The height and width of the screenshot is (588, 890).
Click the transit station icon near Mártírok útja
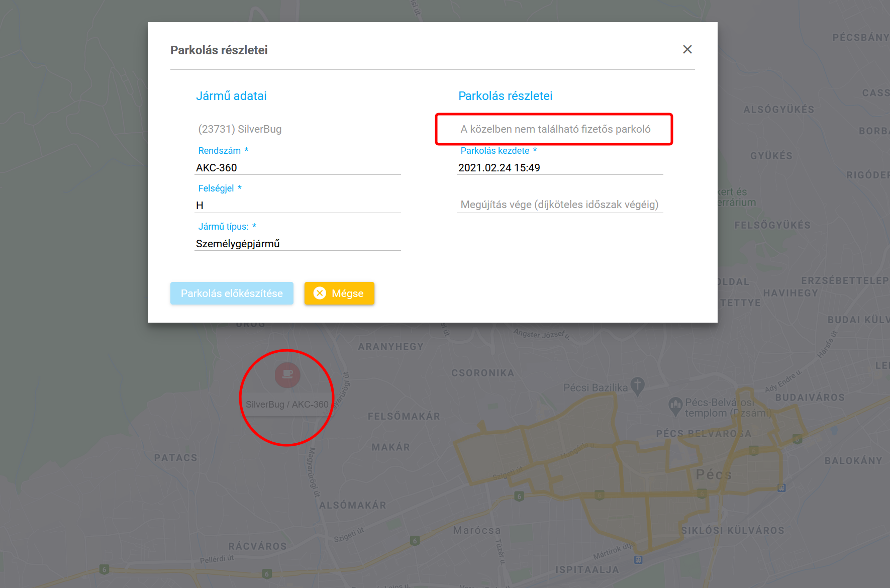tap(638, 559)
